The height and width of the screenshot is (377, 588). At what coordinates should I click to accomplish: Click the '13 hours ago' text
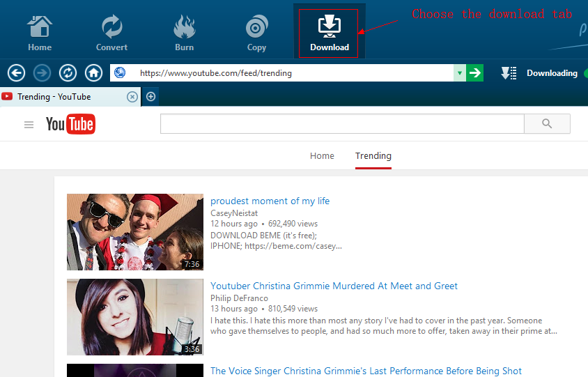[x=234, y=309]
